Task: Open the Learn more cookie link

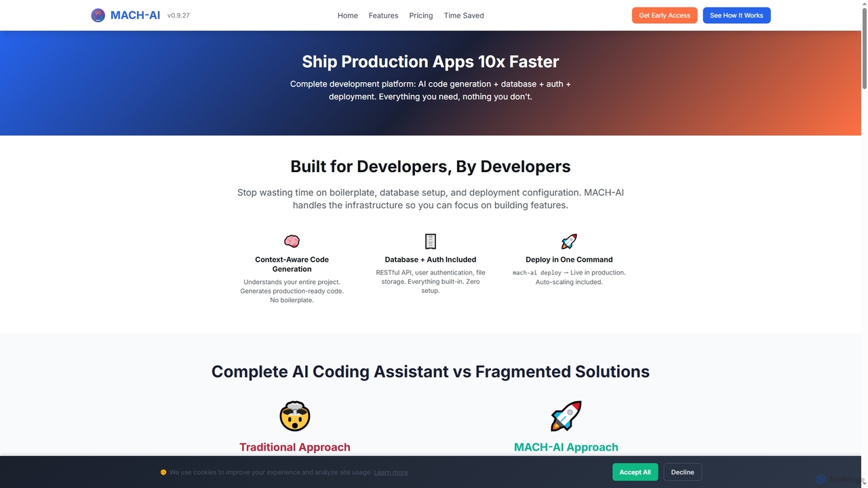Action: (391, 472)
